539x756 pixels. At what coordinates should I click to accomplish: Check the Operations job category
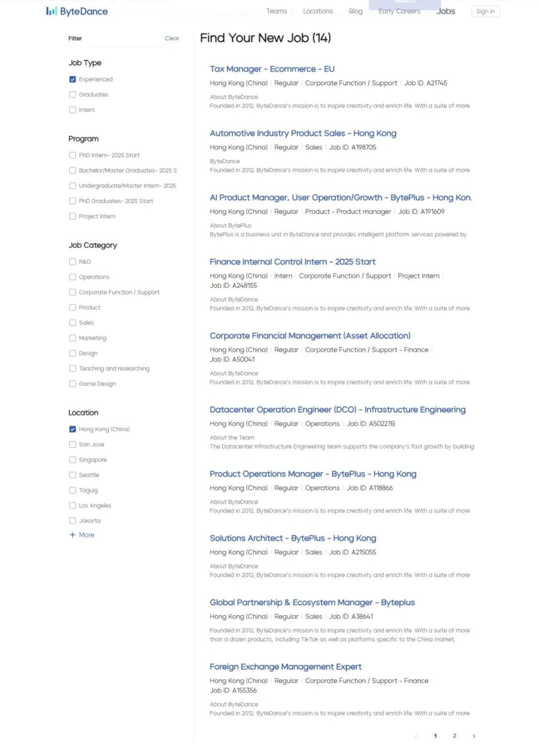[x=72, y=277]
